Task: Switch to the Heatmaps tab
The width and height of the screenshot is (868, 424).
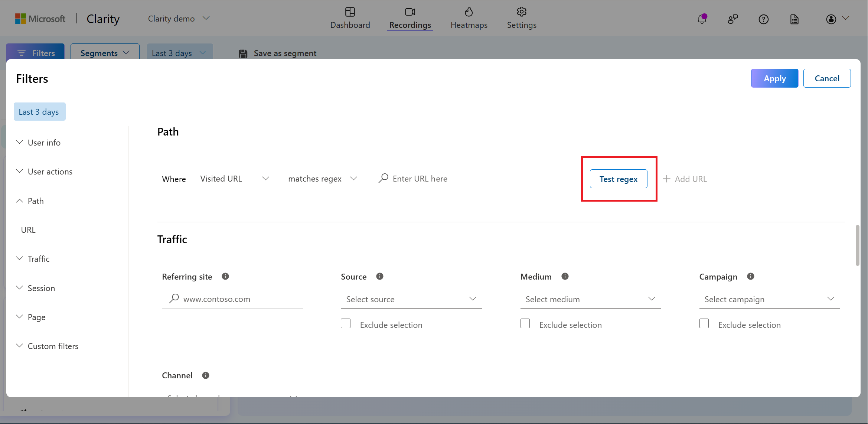Action: point(469,18)
